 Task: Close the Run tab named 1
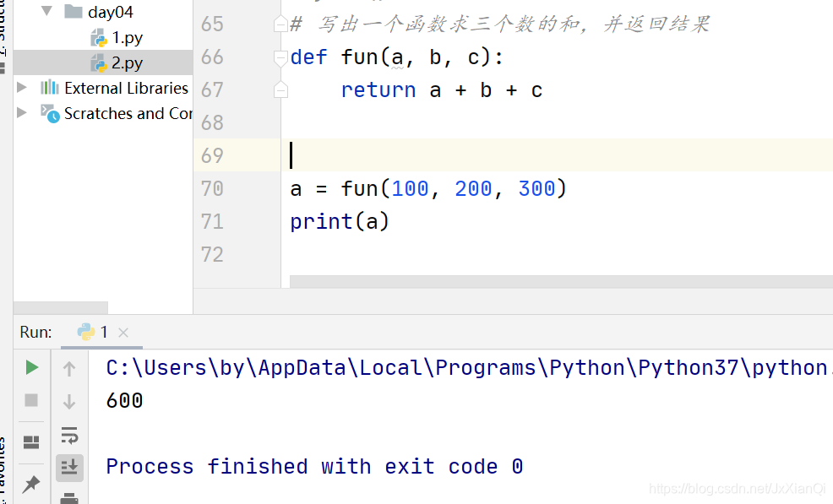123,333
